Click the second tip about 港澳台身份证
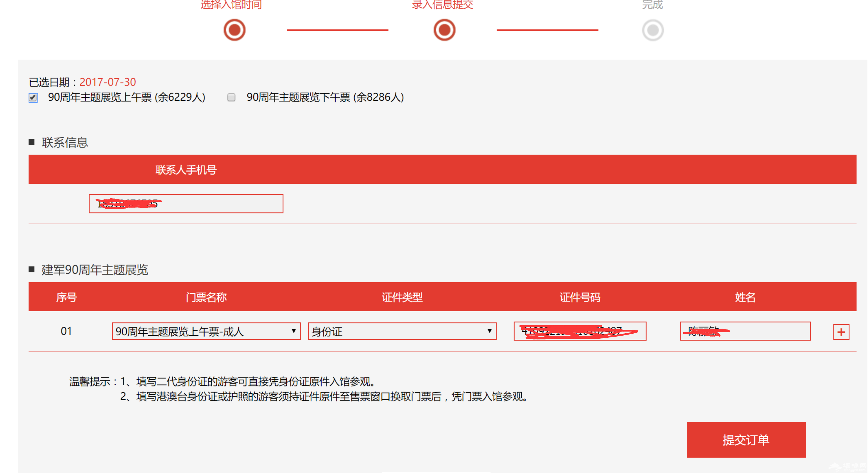868x473 pixels. click(324, 397)
